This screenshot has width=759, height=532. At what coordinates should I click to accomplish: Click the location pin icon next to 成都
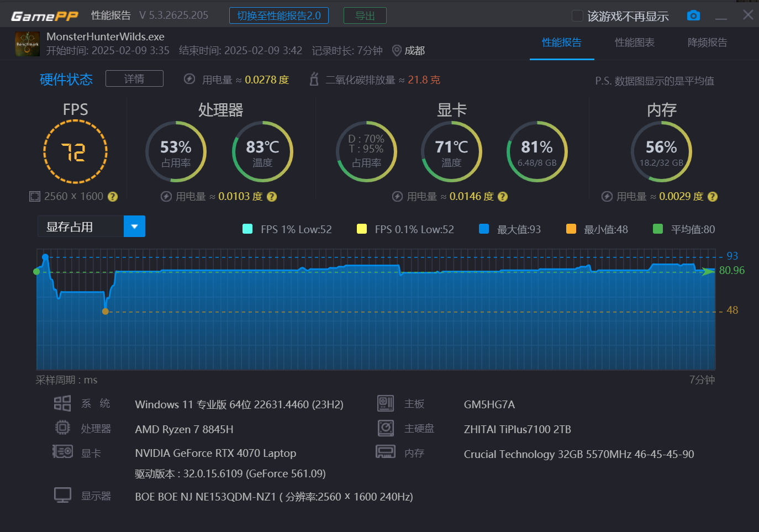397,50
